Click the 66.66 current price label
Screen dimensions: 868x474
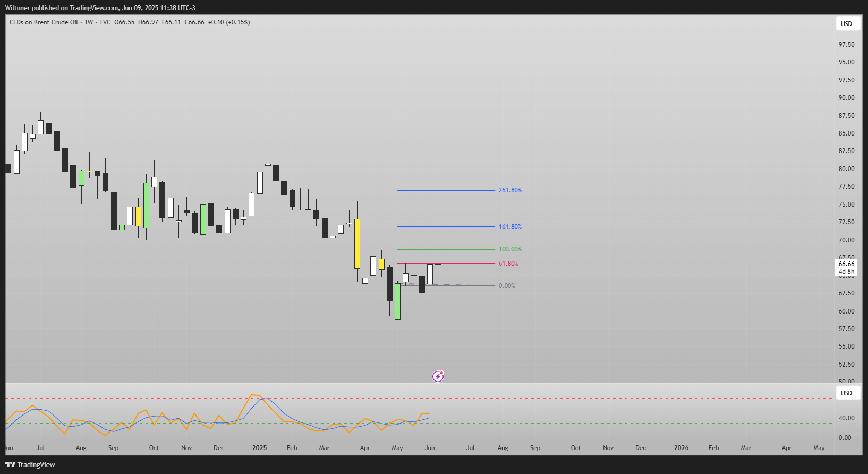(x=846, y=264)
